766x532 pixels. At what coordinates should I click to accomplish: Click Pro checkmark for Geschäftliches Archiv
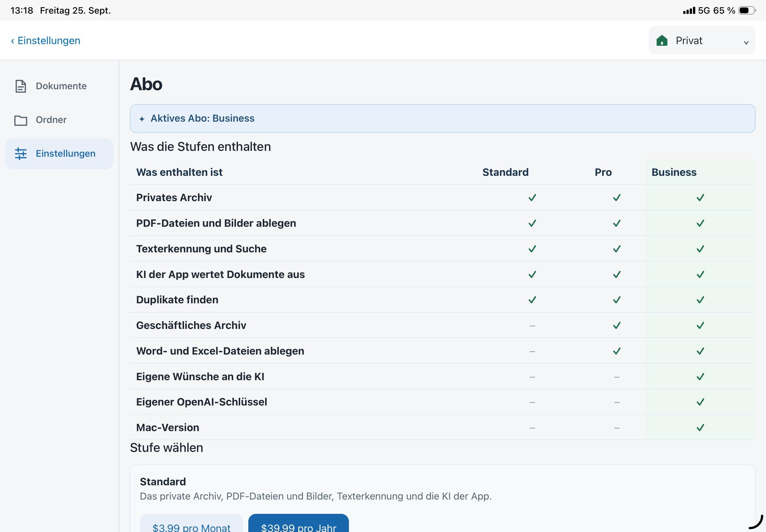tap(617, 325)
